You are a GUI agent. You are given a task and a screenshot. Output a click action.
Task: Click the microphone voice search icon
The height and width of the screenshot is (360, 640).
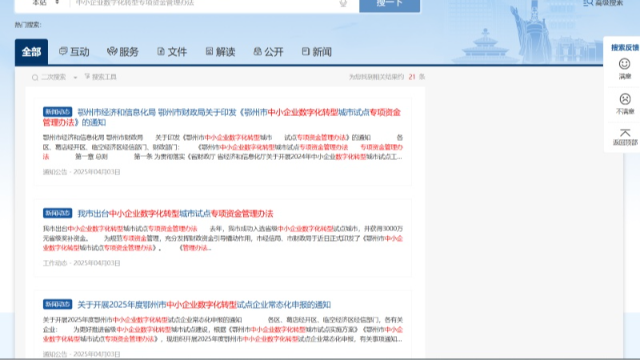coord(343,3)
